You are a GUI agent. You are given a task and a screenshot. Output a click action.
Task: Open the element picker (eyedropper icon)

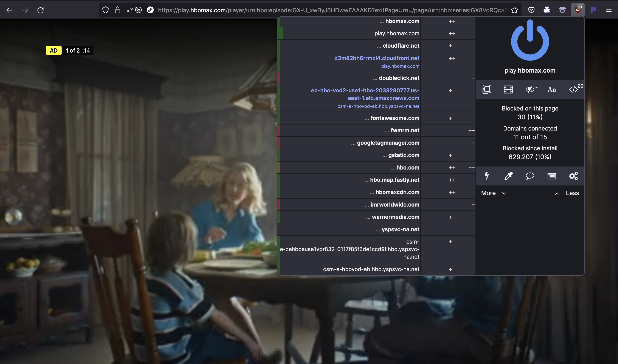click(508, 176)
